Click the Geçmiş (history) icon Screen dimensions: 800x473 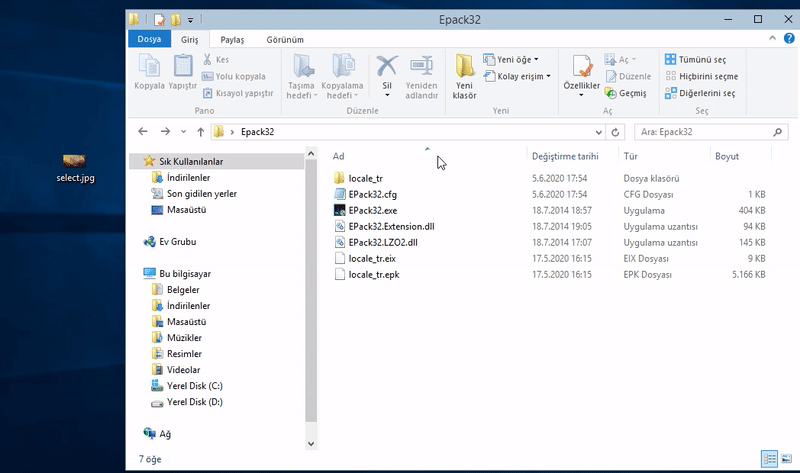(x=610, y=93)
